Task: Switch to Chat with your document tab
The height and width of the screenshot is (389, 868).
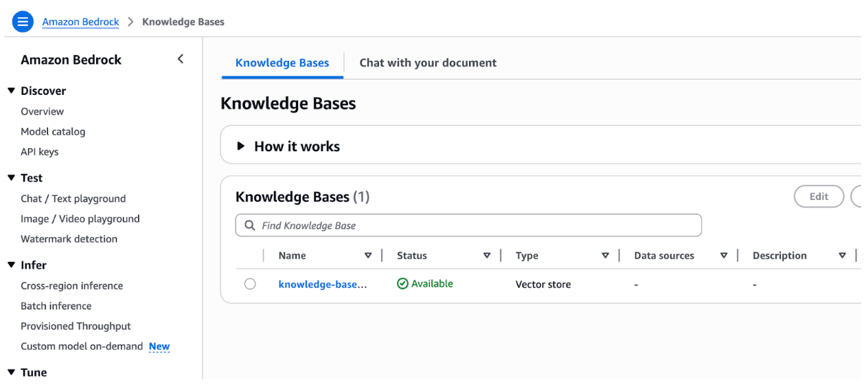Action: [x=428, y=63]
